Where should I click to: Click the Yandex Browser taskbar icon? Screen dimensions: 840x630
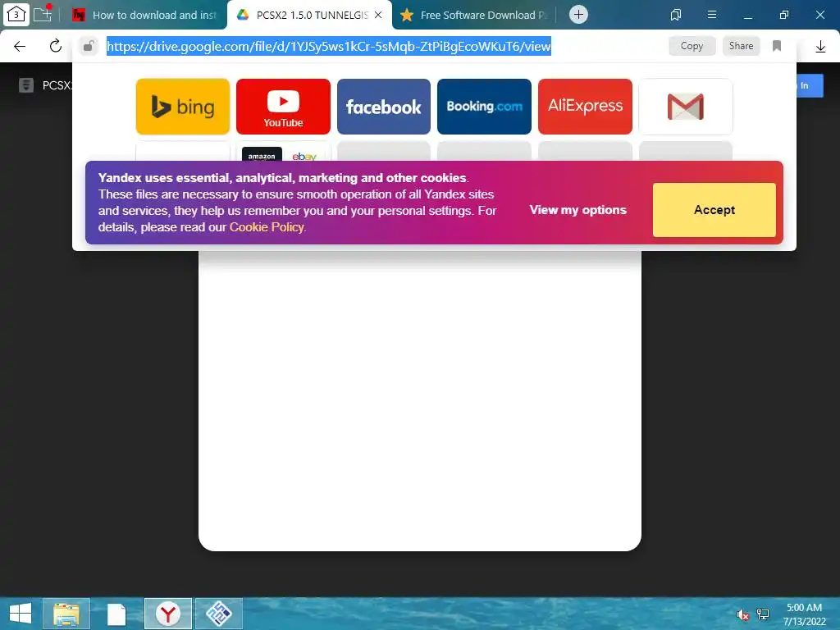(168, 614)
